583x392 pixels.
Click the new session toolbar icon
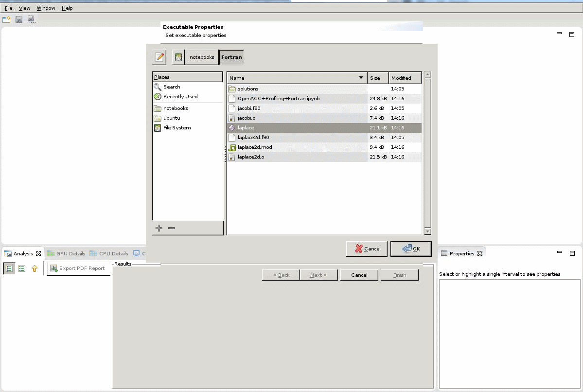[x=6, y=19]
